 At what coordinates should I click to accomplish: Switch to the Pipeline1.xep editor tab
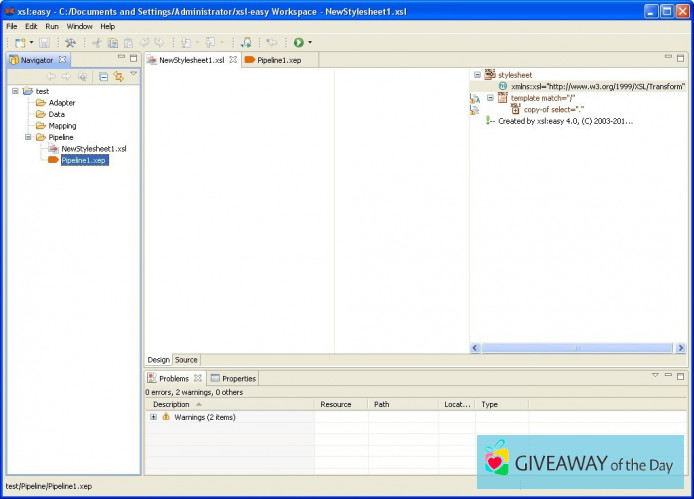[280, 60]
